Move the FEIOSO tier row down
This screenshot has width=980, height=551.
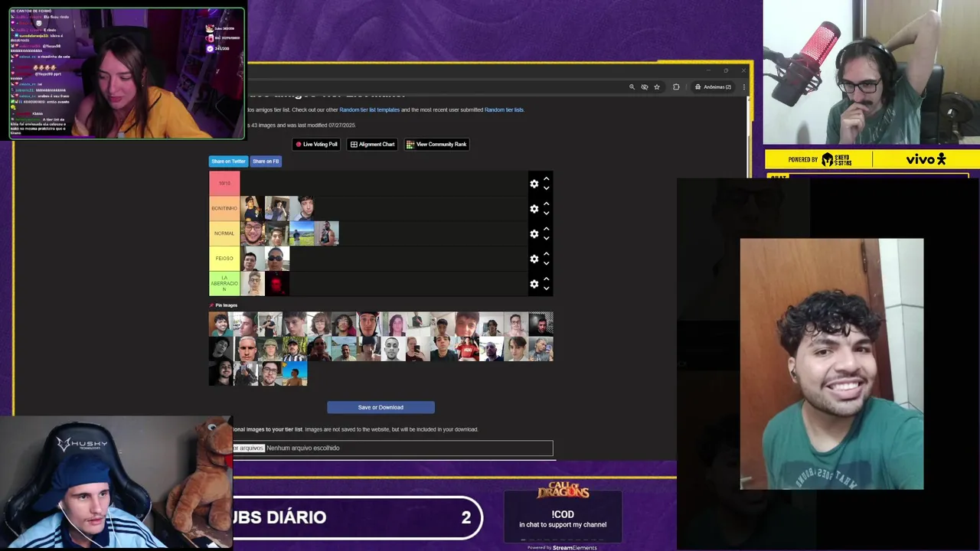pyautogui.click(x=546, y=263)
